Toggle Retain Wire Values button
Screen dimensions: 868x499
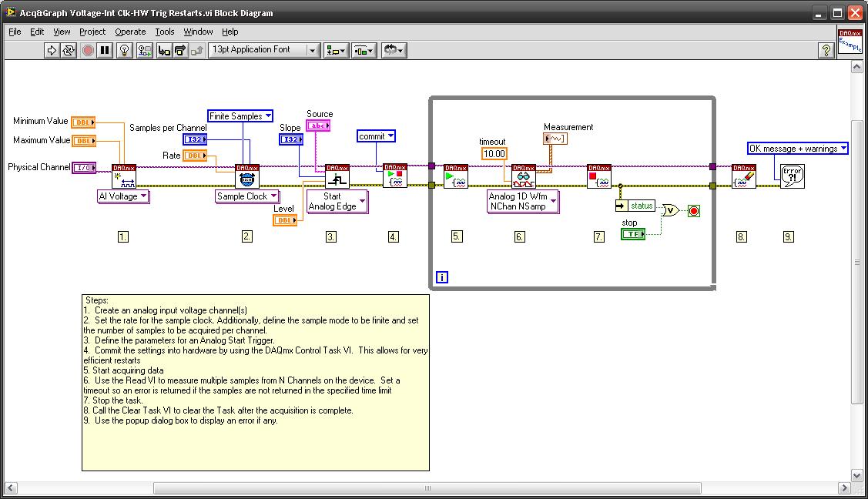[x=145, y=50]
